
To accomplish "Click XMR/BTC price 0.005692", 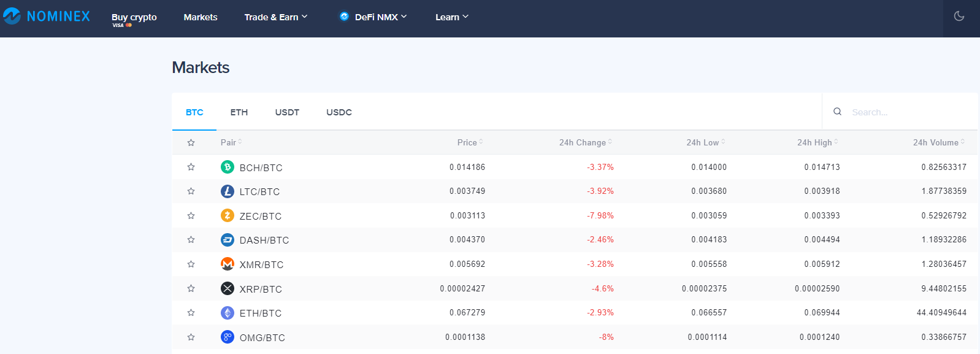I will pyautogui.click(x=467, y=264).
